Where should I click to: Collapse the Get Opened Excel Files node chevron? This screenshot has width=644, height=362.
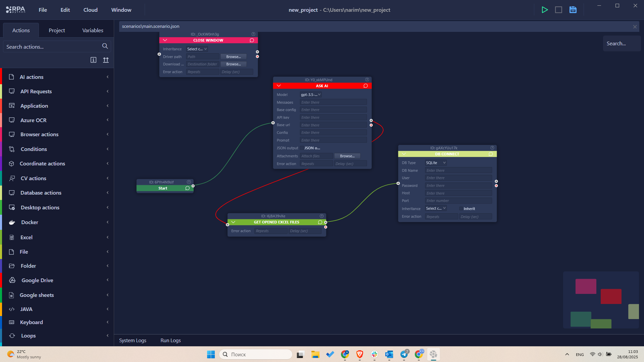[x=233, y=222]
